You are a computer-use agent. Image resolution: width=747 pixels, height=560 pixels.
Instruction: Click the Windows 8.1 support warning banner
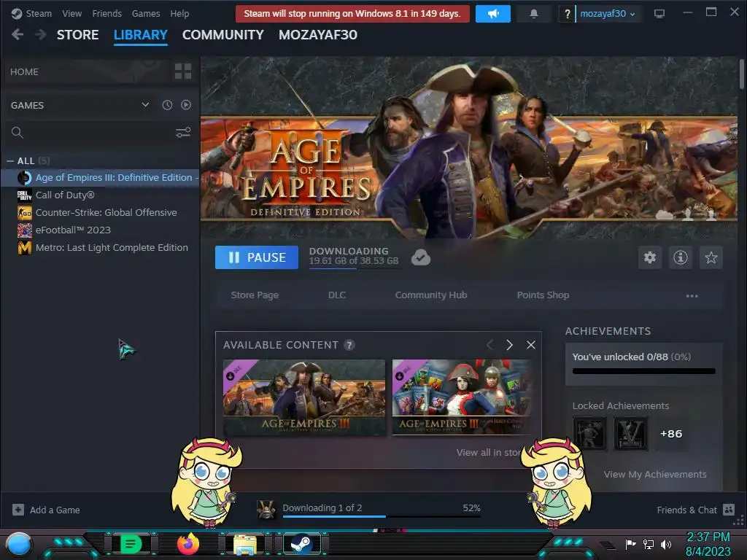point(352,14)
